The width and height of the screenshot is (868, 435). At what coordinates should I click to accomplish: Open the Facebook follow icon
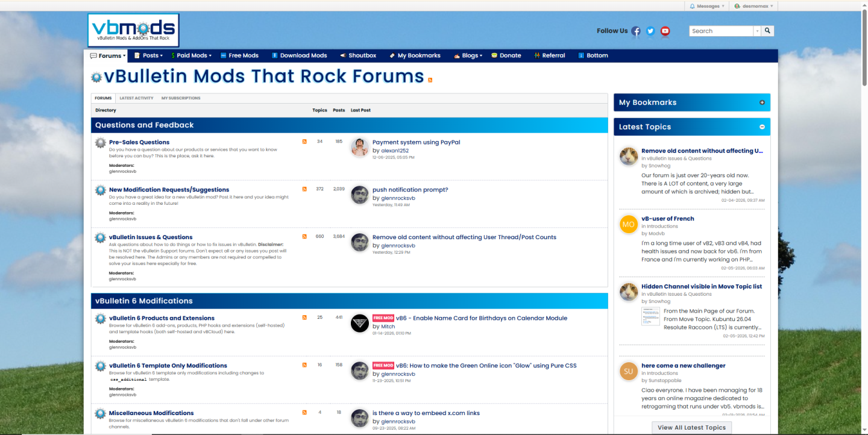coord(636,31)
